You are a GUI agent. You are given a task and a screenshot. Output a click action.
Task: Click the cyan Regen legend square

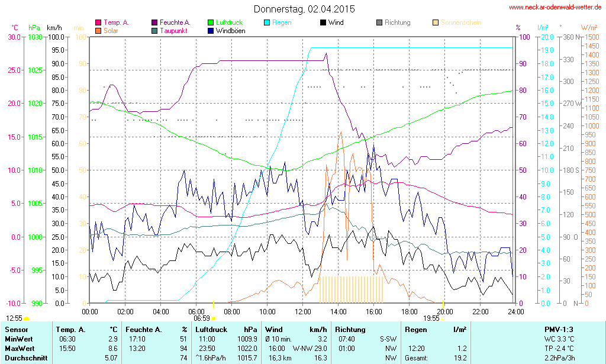[x=267, y=22]
